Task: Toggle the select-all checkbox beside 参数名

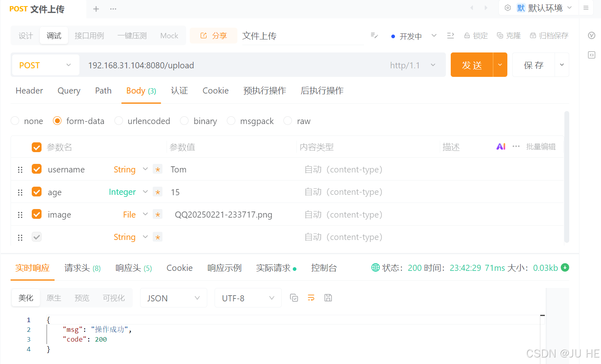Action: 37,147
